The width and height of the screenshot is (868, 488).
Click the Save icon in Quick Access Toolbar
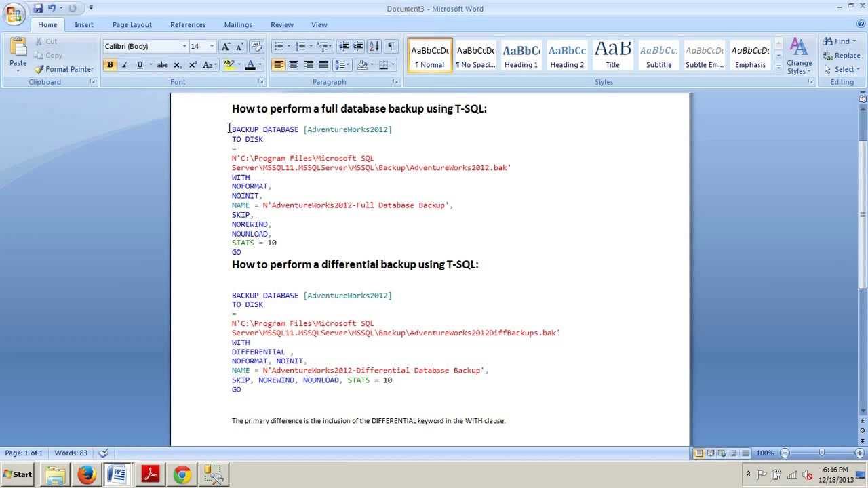(x=38, y=8)
